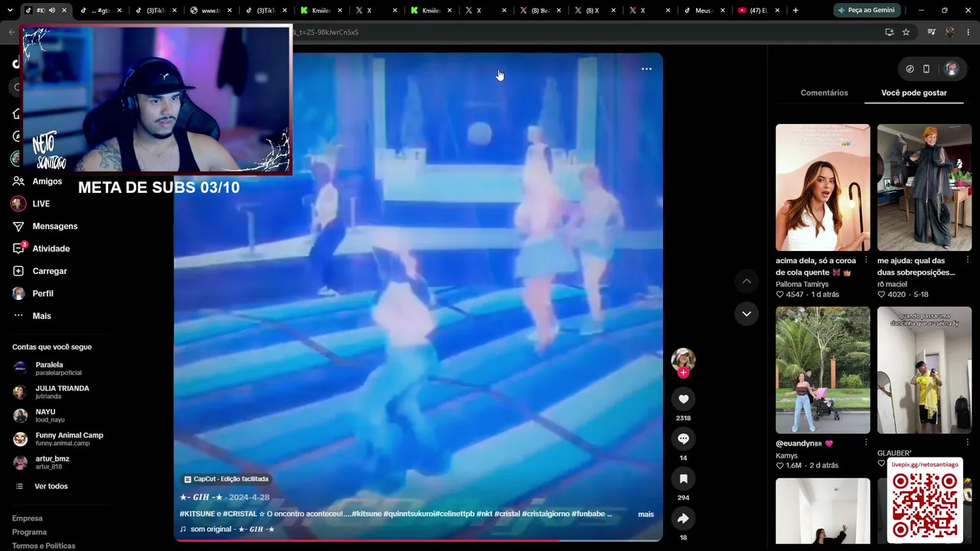Open options for the @euandynвʀ video card
The width and height of the screenshot is (980, 551).
pyautogui.click(x=866, y=443)
